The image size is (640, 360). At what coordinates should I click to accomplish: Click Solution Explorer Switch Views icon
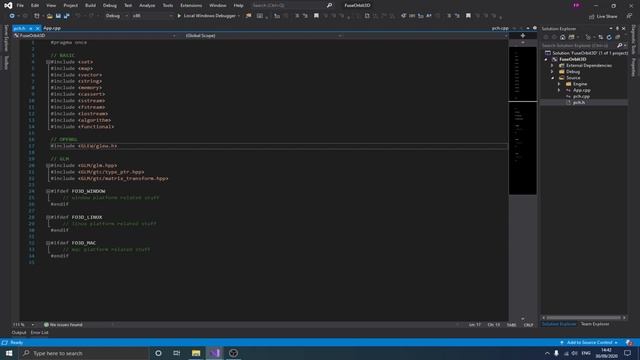[571, 37]
